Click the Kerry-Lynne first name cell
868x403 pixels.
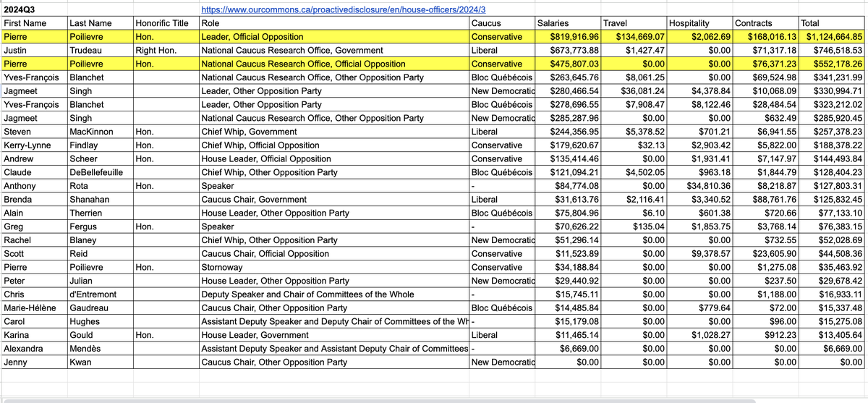click(x=33, y=145)
